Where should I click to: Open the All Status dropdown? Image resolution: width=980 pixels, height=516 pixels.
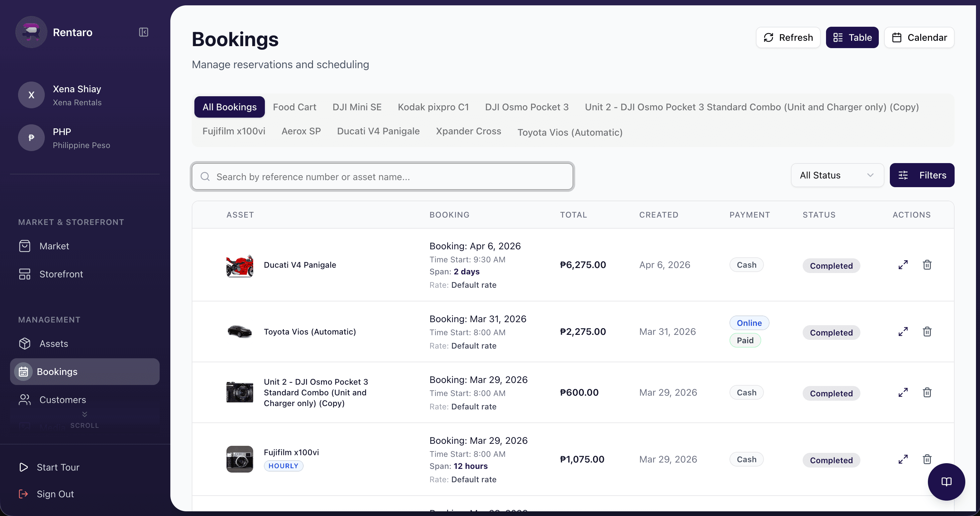(x=837, y=175)
